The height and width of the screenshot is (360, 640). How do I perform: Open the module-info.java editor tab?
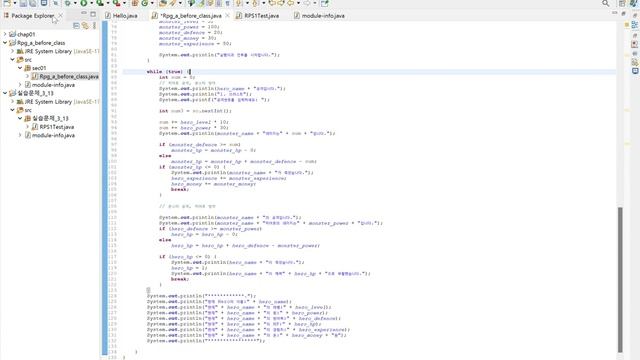[x=319, y=16]
